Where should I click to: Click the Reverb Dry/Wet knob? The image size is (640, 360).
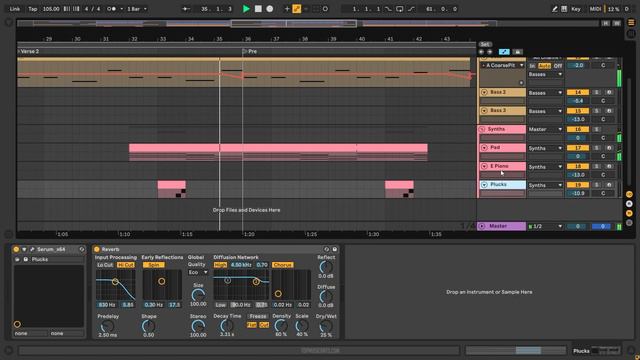tap(326, 326)
